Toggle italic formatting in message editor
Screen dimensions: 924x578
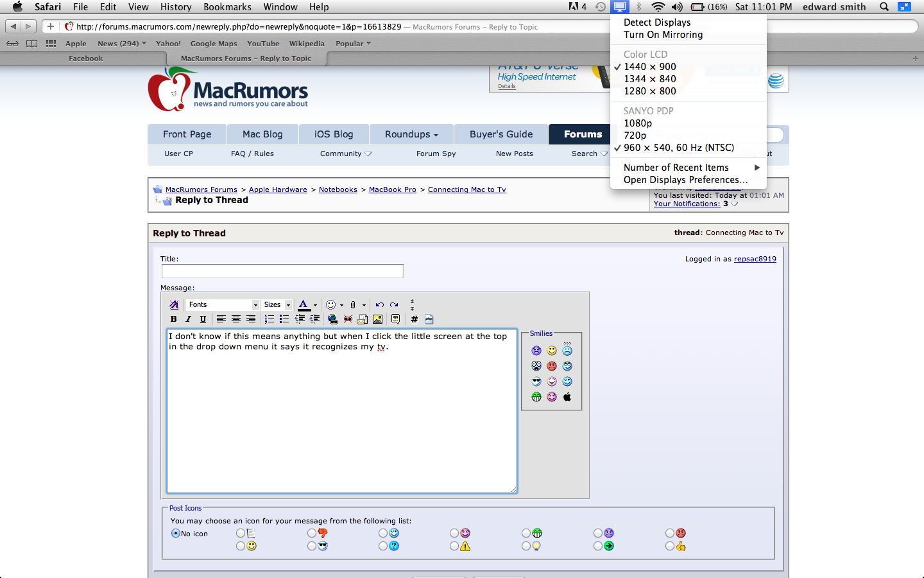(x=188, y=319)
